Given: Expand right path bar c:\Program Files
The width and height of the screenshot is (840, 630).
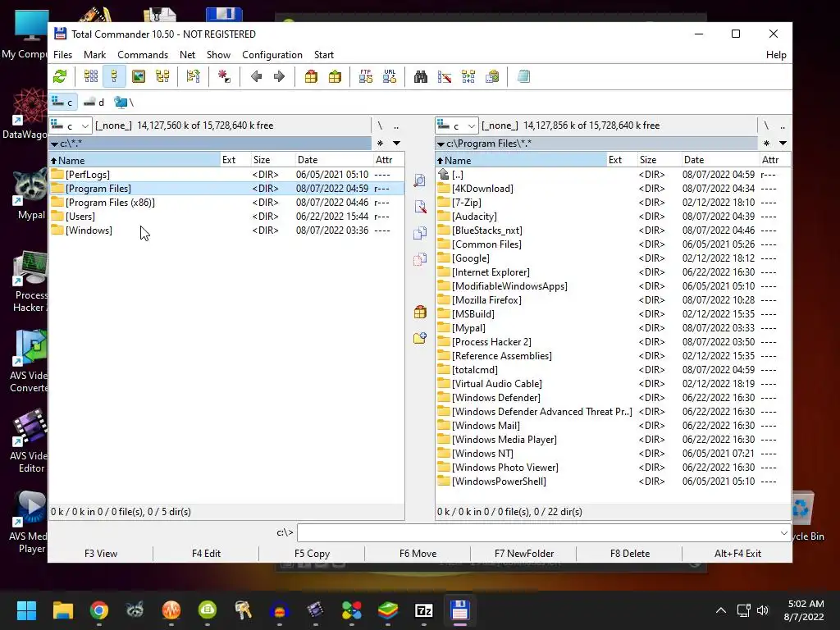Looking at the screenshot, I should tap(596, 143).
